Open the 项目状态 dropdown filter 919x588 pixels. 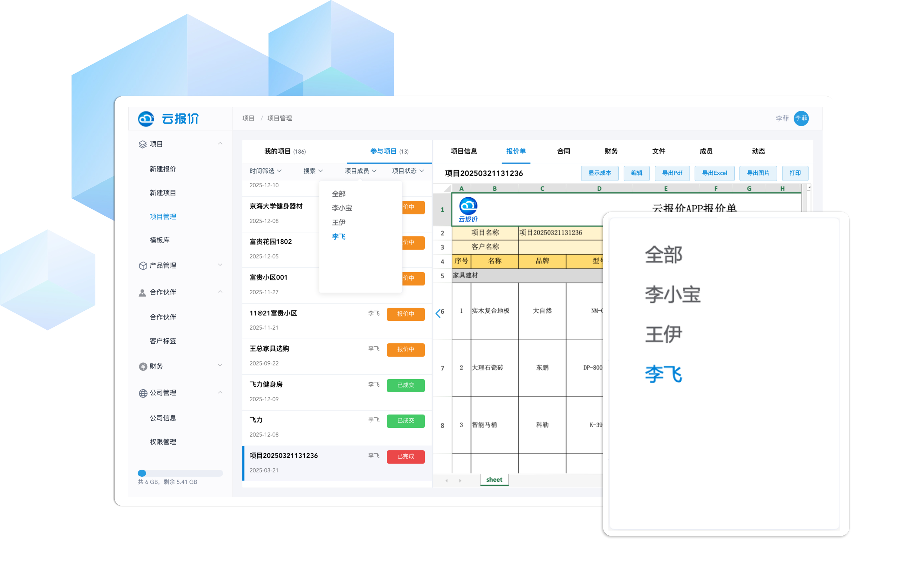coord(407,171)
